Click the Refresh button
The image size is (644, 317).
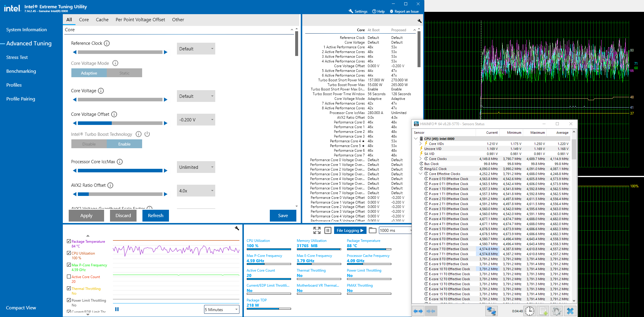(x=156, y=216)
